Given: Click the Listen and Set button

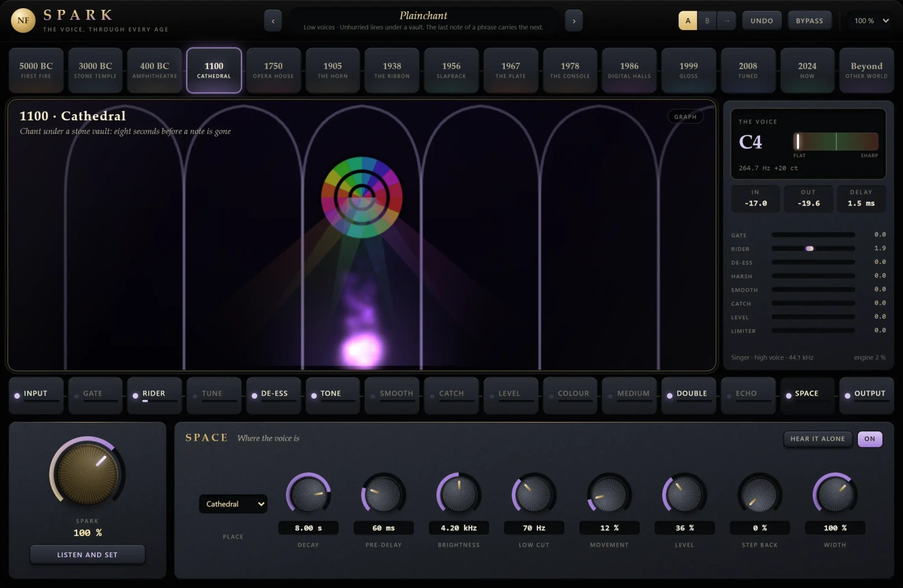Looking at the screenshot, I should click(x=87, y=555).
